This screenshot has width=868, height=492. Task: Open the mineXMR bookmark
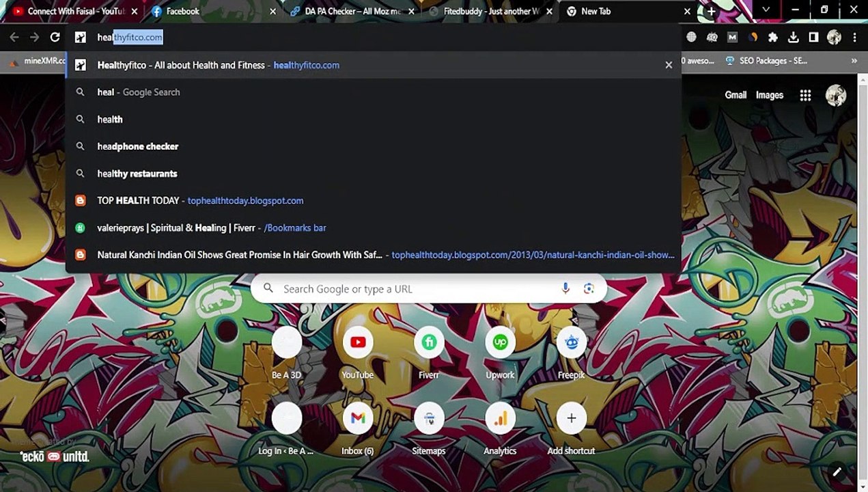coord(37,61)
